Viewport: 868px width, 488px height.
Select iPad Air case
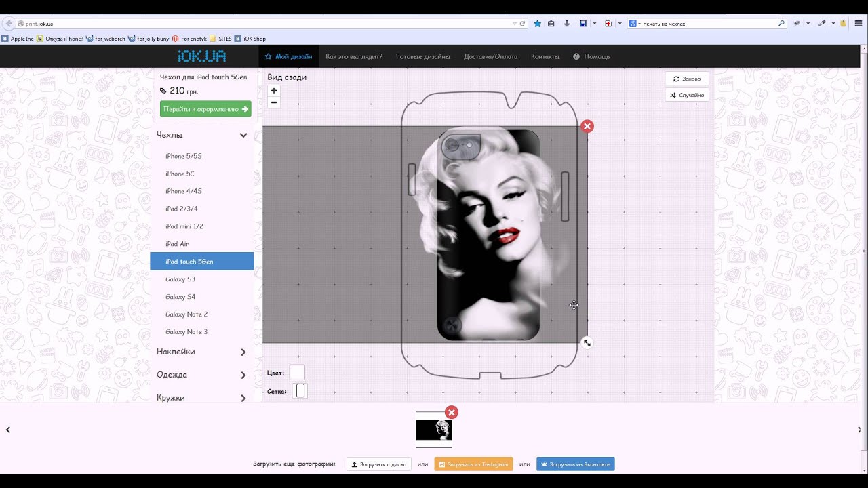(202, 244)
